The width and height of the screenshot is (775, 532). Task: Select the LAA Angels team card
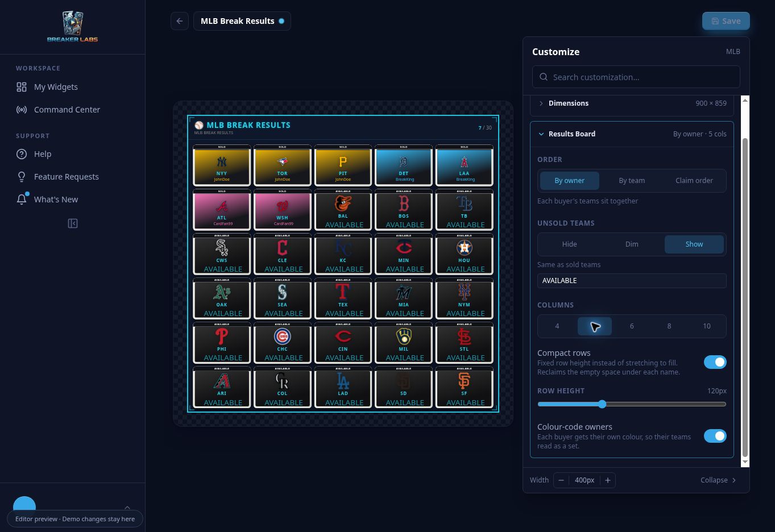pyautogui.click(x=465, y=165)
